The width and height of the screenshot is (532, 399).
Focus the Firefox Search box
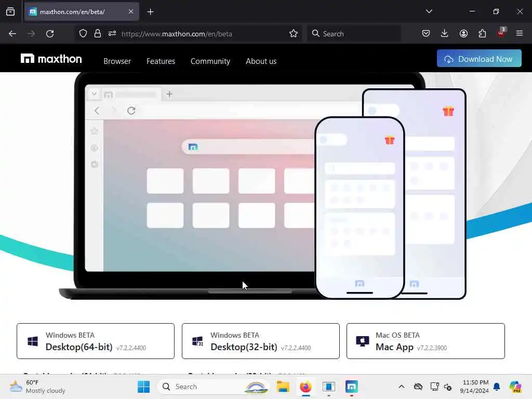[x=354, y=34]
